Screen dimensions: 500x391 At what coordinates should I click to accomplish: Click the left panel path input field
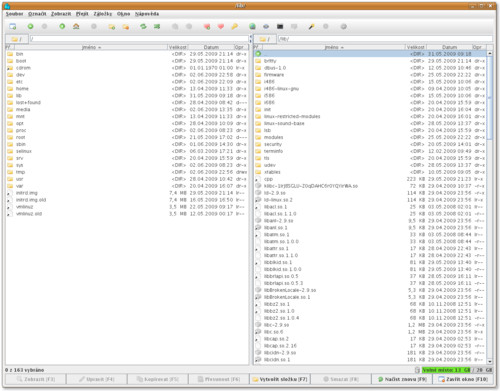(x=139, y=39)
